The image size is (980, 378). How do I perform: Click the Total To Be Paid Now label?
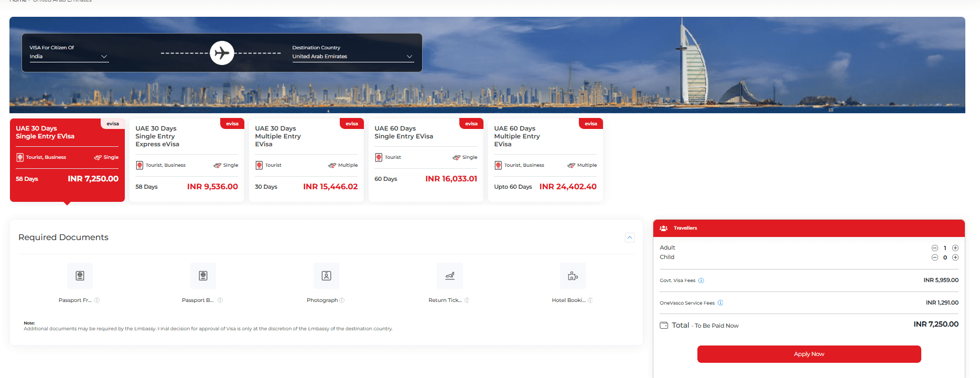[x=705, y=325]
